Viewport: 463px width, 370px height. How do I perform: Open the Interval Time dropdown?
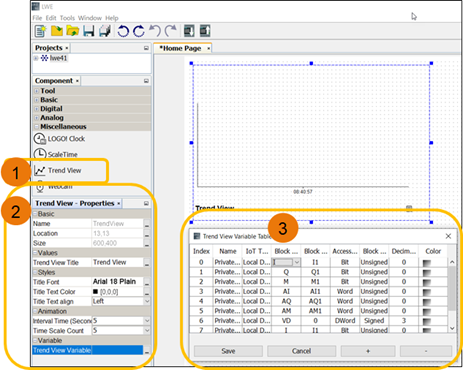tap(147, 321)
